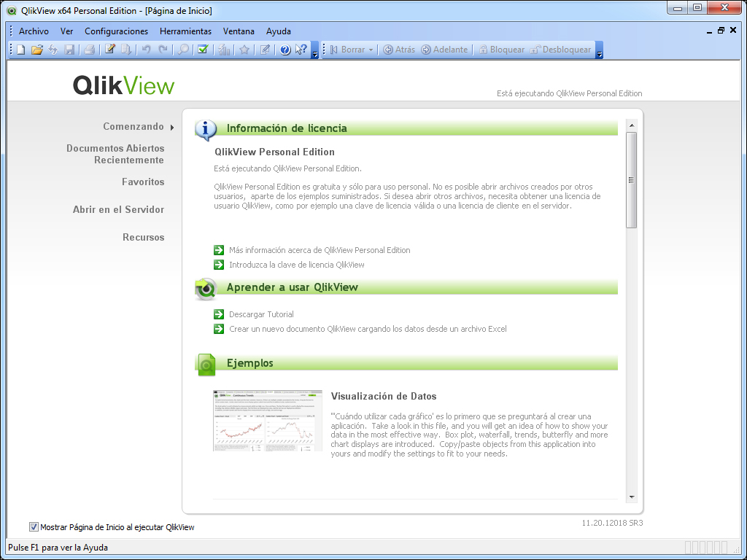The image size is (747, 560).
Task: Click the green arrow beside Introduzca la clave
Action: (x=219, y=265)
